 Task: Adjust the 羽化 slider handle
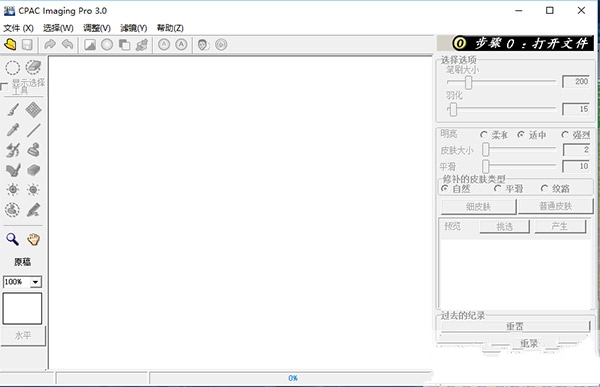[x=453, y=110]
